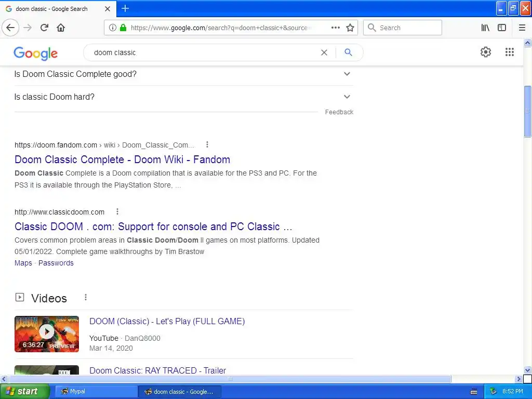Open the Google apps grid
532x399 pixels.
(509, 52)
